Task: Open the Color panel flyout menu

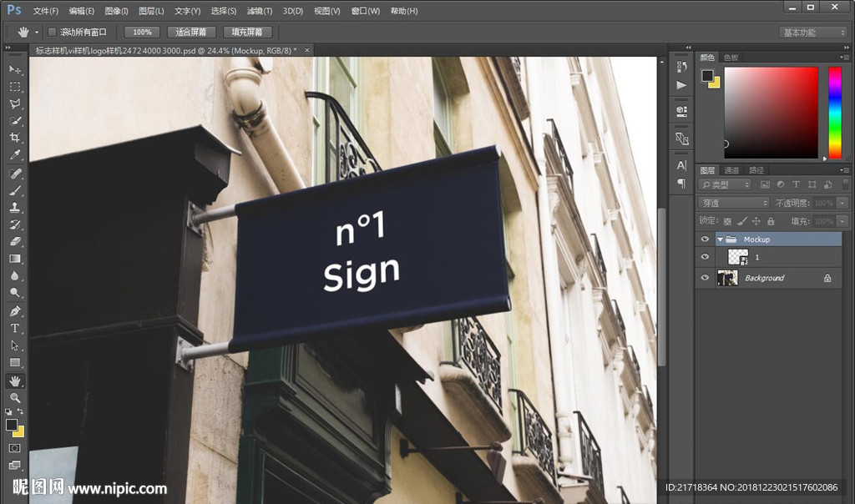Action: [x=845, y=58]
